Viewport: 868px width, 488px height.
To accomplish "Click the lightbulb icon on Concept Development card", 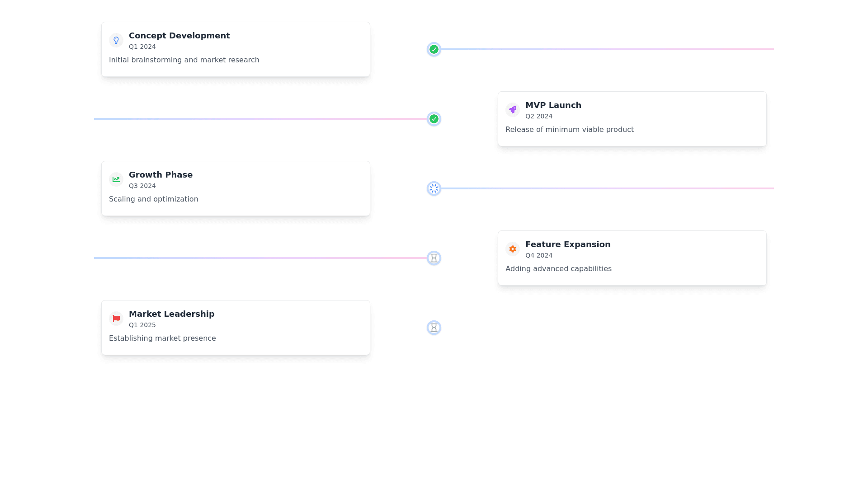I will [x=116, y=40].
